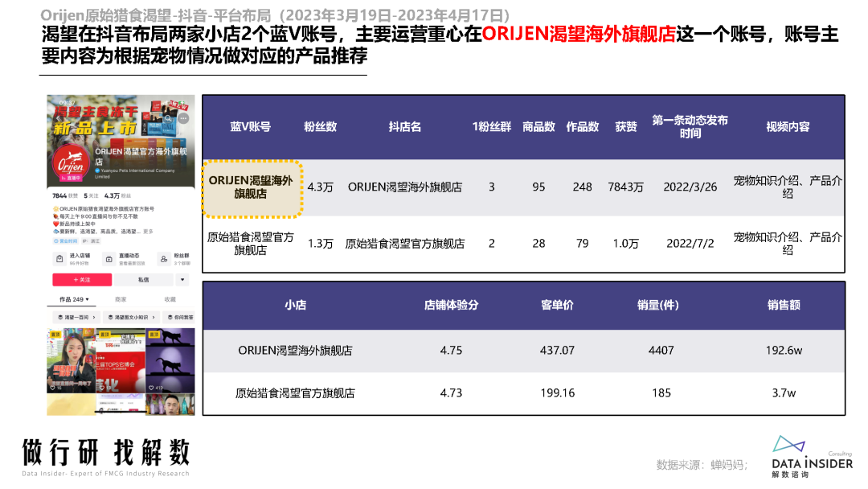
Task: Click the 1.3万 follower cell
Action: coord(320,244)
